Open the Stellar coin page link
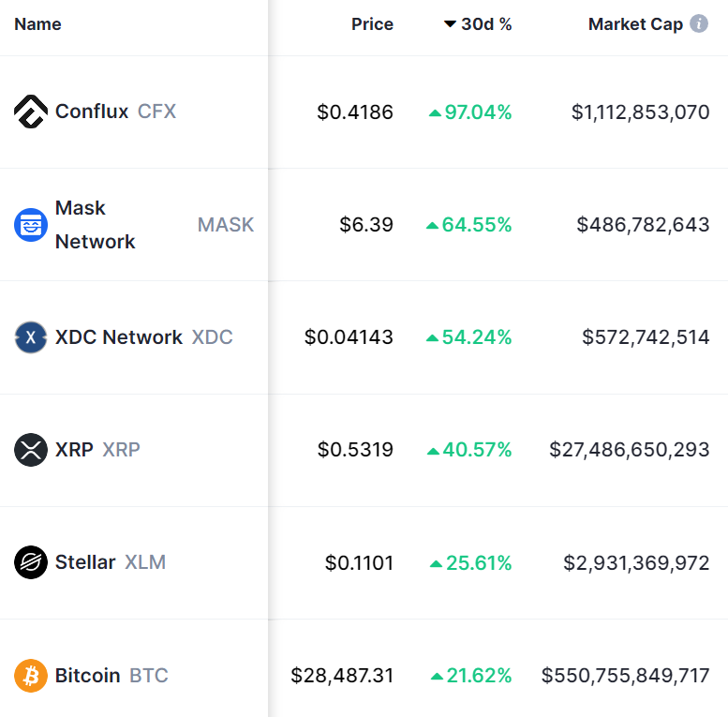This screenshot has width=728, height=717. coord(85,562)
